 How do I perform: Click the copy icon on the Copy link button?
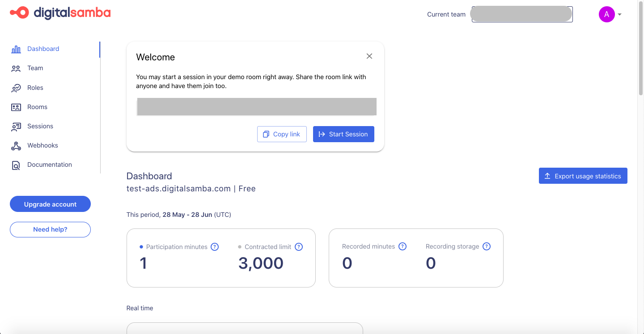267,134
